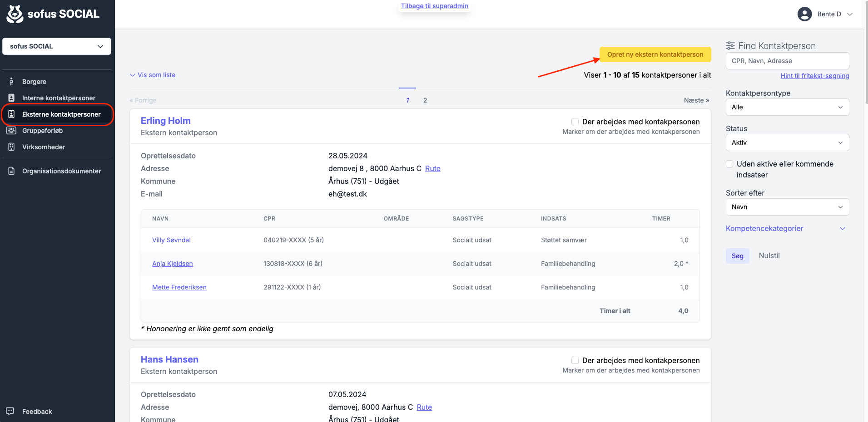Click the 'Næste »' pagination link
This screenshot has height=422, width=868.
click(696, 100)
